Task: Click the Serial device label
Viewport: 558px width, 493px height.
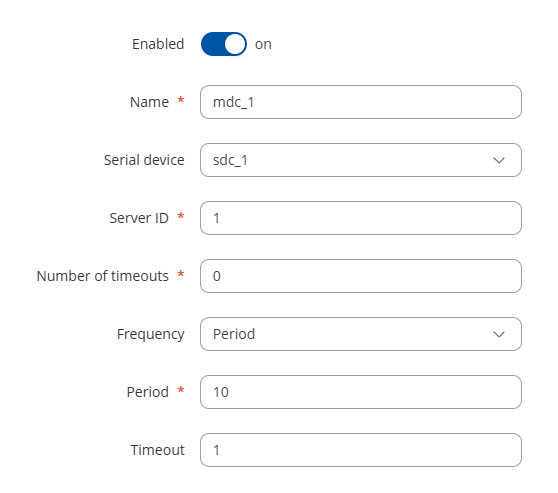Action: pos(144,160)
